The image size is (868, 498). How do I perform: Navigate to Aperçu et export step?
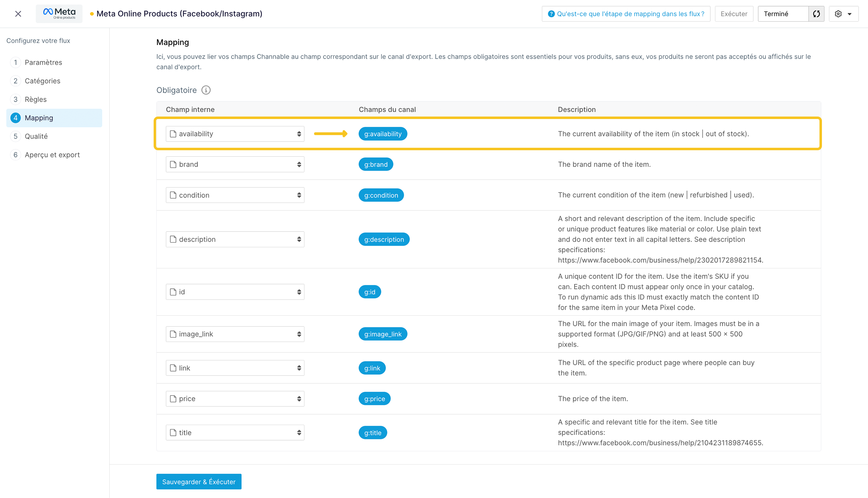click(52, 155)
